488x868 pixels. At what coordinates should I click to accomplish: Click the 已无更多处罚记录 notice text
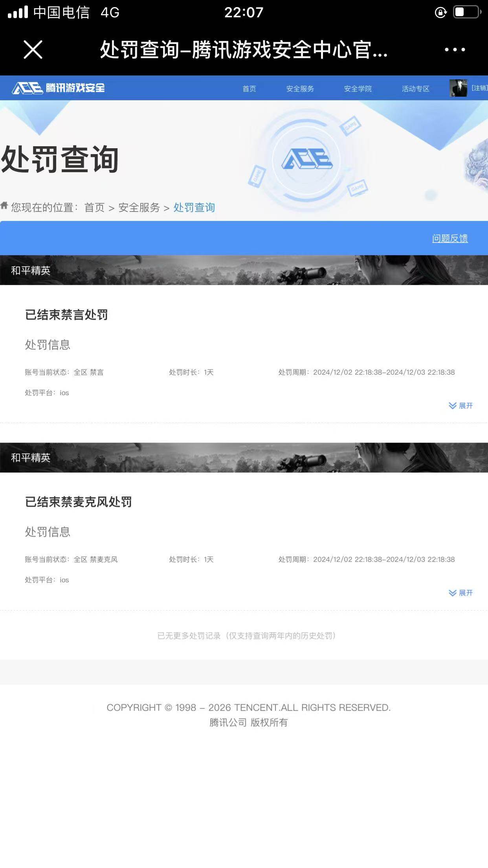click(x=246, y=636)
